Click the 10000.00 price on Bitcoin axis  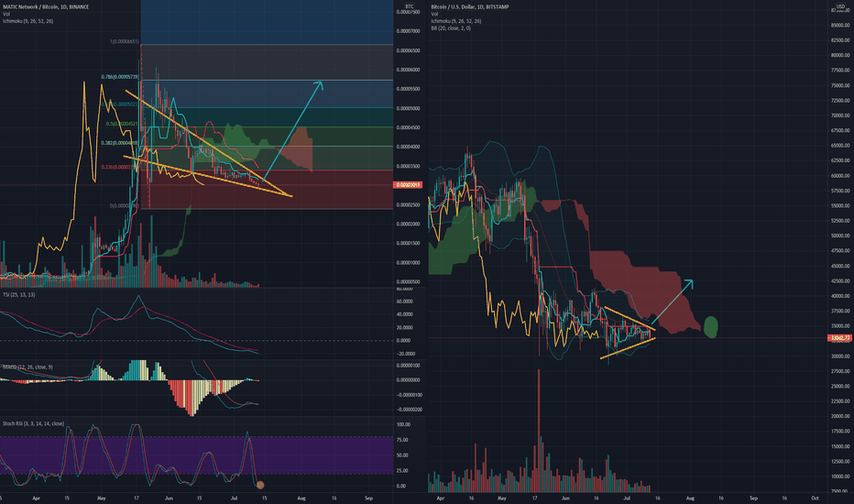point(840,477)
